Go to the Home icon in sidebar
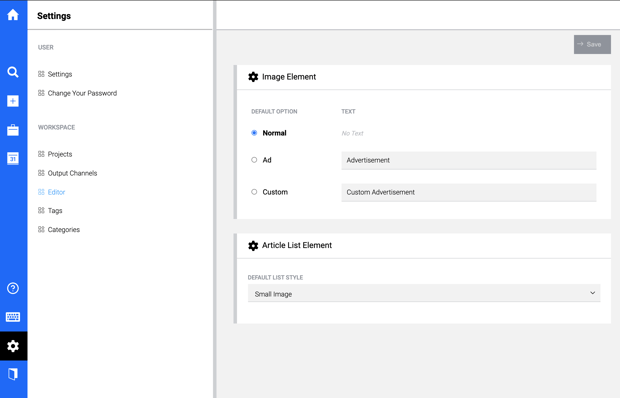Viewport: 620px width, 398px height. click(13, 15)
